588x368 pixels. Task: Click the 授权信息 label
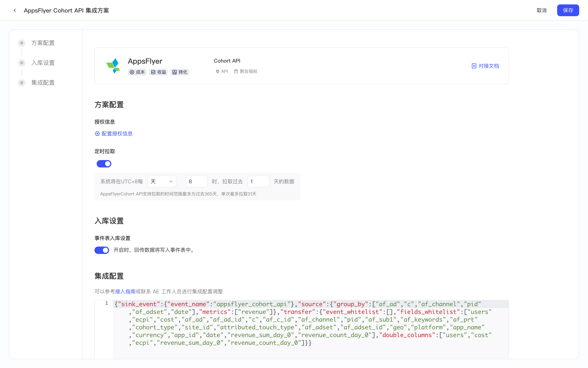click(x=105, y=122)
